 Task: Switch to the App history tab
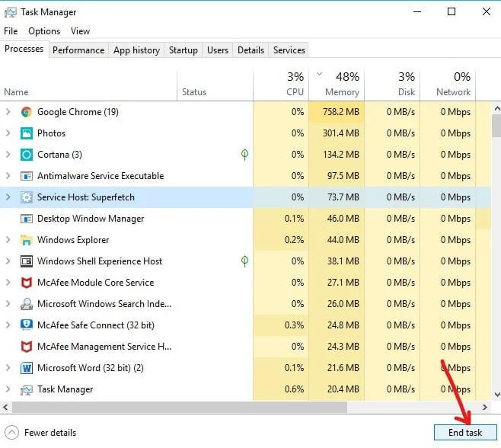[136, 50]
